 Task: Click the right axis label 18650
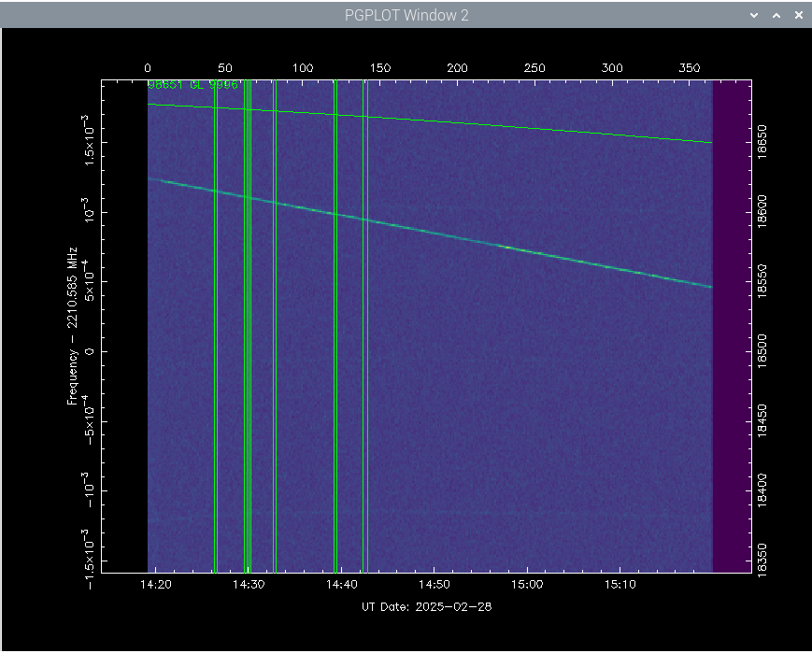click(x=762, y=141)
